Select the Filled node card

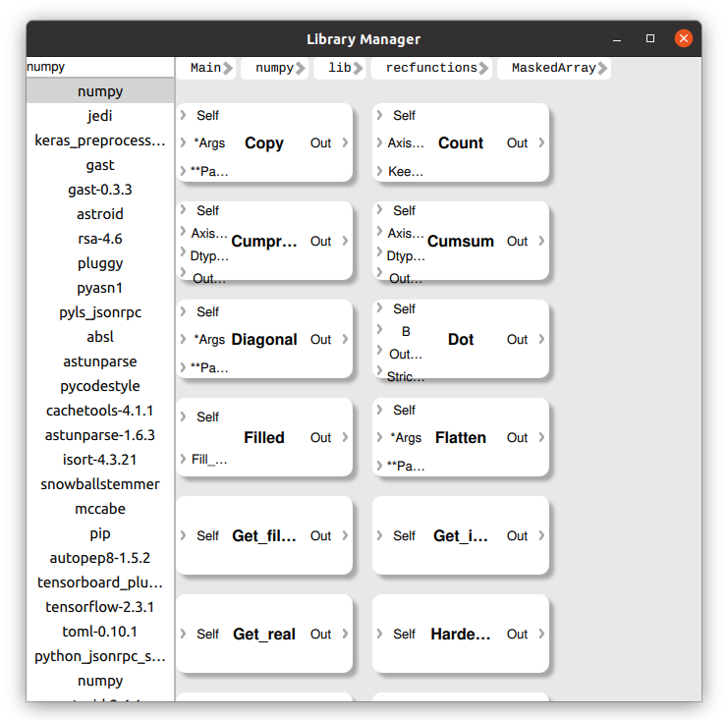[x=264, y=437]
